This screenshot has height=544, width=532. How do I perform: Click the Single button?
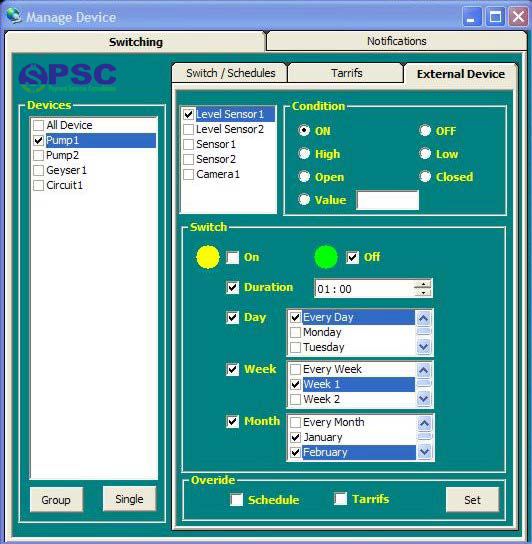[x=129, y=499]
